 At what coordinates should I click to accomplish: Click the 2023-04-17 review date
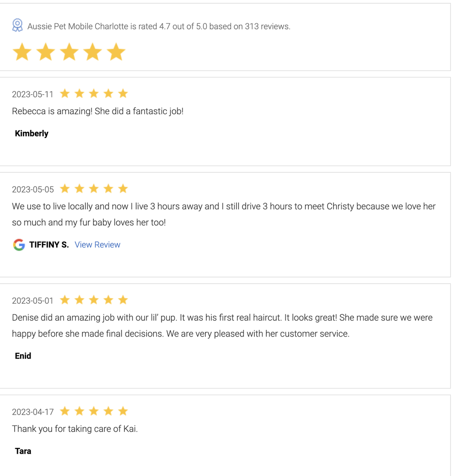[33, 412]
